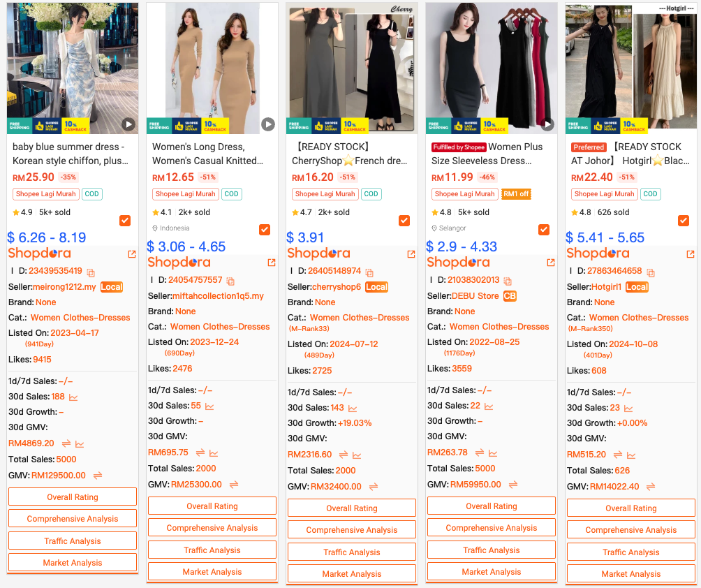Open CherryShop French dress product thumbnail

click(352, 68)
